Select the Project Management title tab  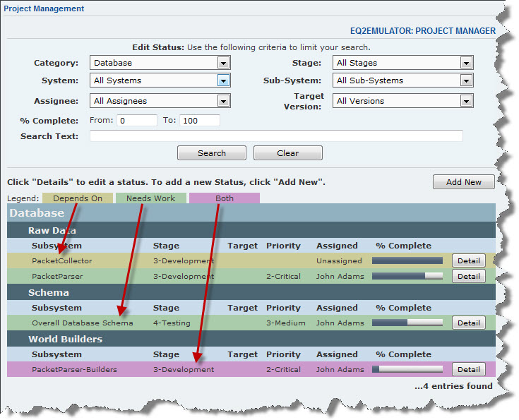coord(44,9)
